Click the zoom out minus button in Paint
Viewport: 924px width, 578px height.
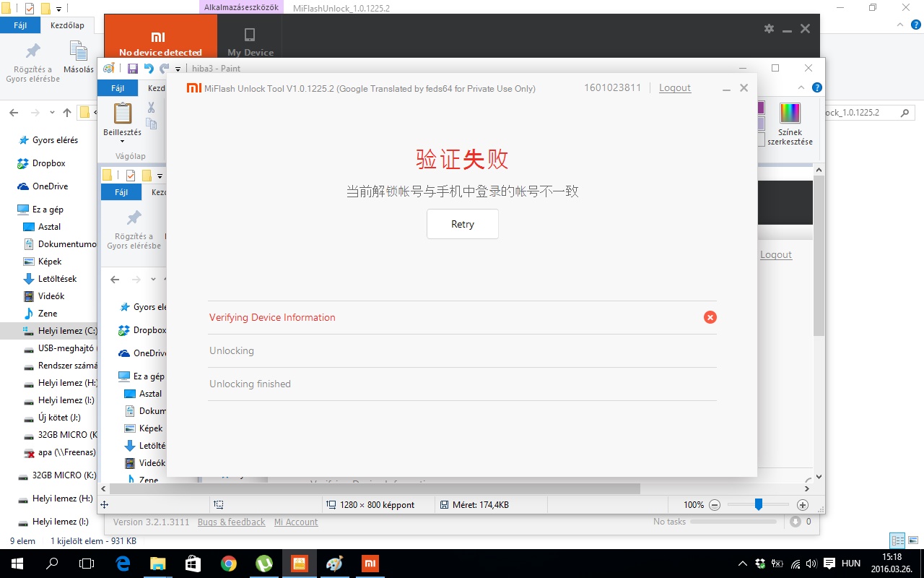pyautogui.click(x=715, y=505)
